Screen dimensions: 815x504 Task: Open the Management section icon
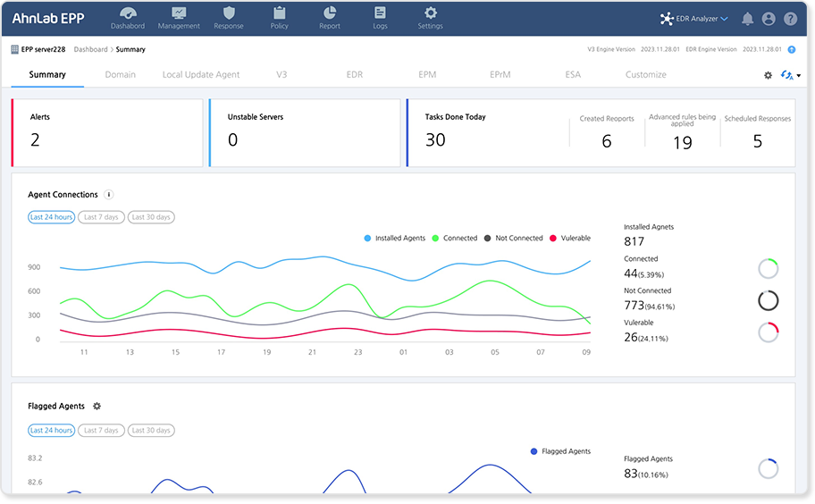178,13
